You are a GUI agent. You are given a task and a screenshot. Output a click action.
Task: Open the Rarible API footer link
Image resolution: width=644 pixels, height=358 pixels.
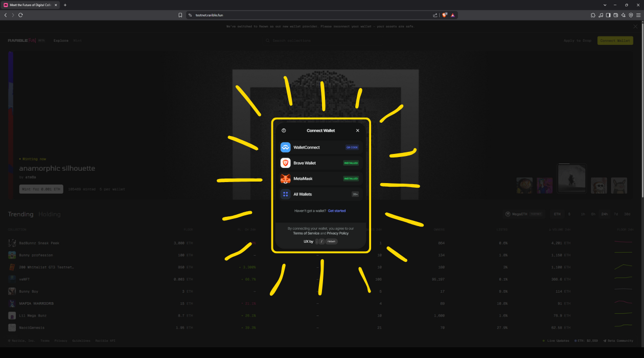(105, 341)
